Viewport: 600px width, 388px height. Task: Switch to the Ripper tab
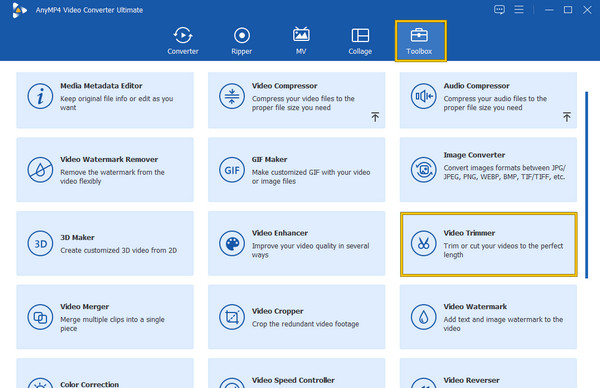(241, 41)
